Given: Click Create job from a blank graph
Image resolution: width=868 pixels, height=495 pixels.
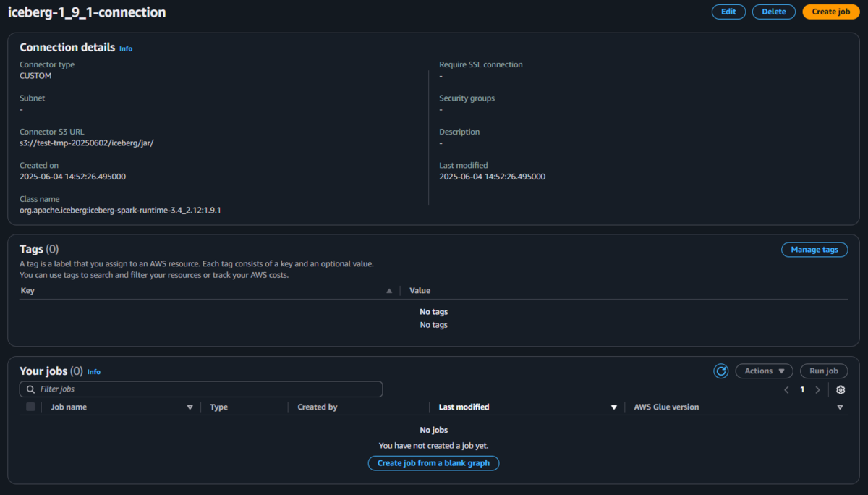Looking at the screenshot, I should point(433,463).
